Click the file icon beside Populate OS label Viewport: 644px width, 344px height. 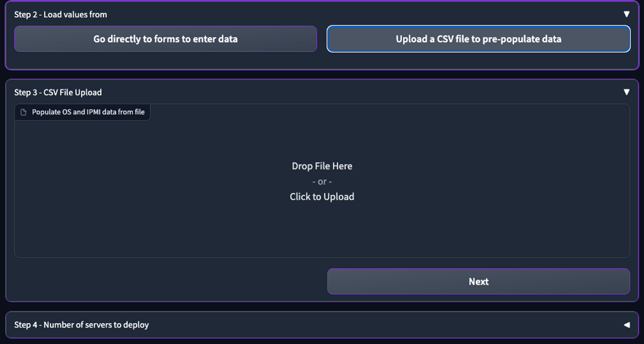(x=23, y=112)
